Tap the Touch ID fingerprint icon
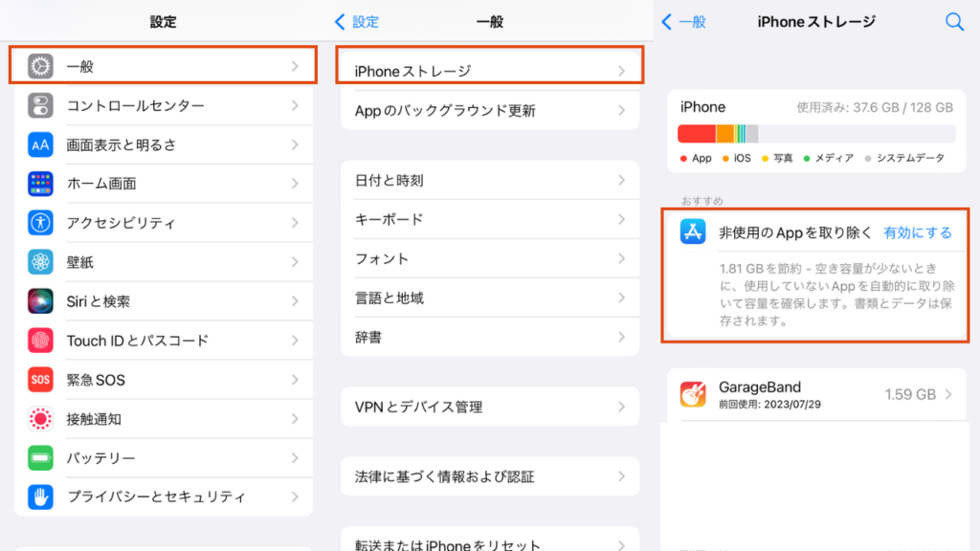 (x=40, y=341)
